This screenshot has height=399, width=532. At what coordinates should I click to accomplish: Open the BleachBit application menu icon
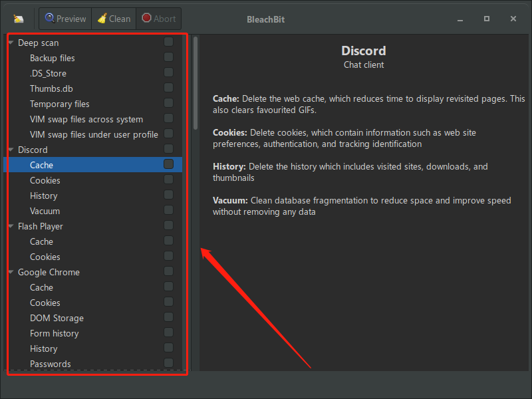(x=19, y=19)
